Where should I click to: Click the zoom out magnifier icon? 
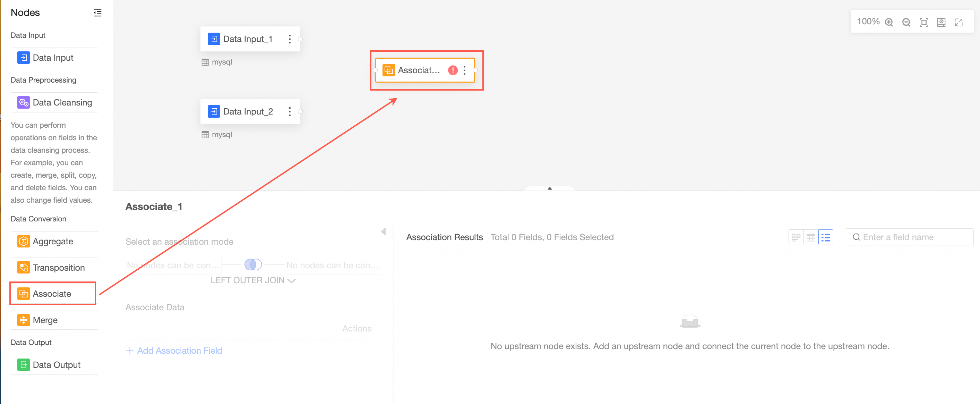(x=906, y=22)
